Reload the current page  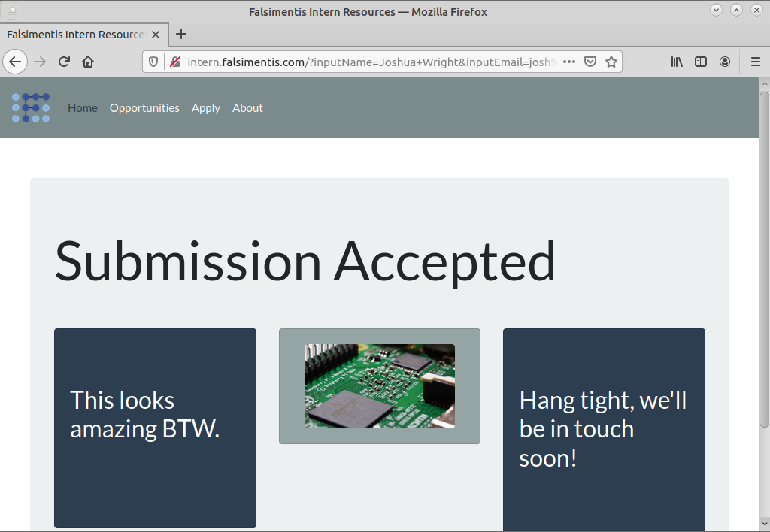click(x=64, y=62)
